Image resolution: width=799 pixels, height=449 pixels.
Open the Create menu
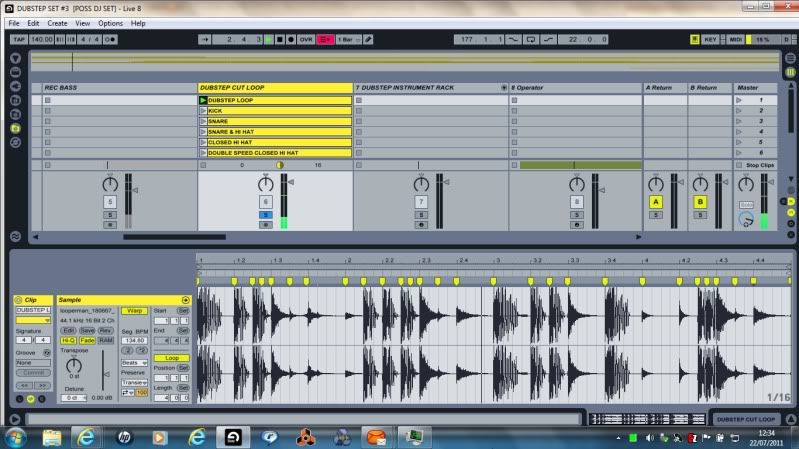click(58, 22)
